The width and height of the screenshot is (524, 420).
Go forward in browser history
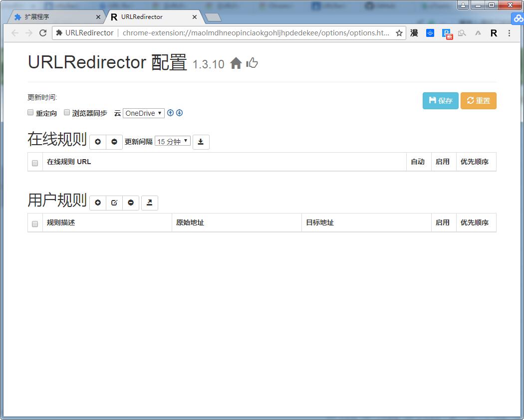click(29, 33)
